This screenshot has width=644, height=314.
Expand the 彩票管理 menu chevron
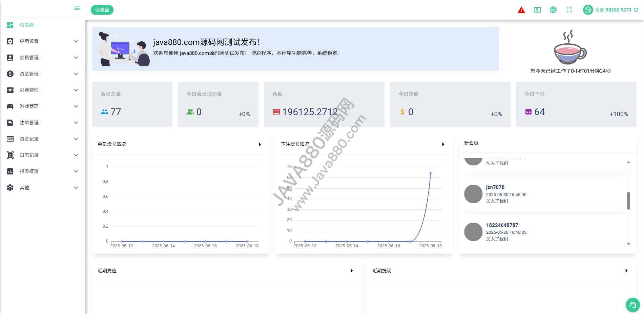tap(76, 90)
